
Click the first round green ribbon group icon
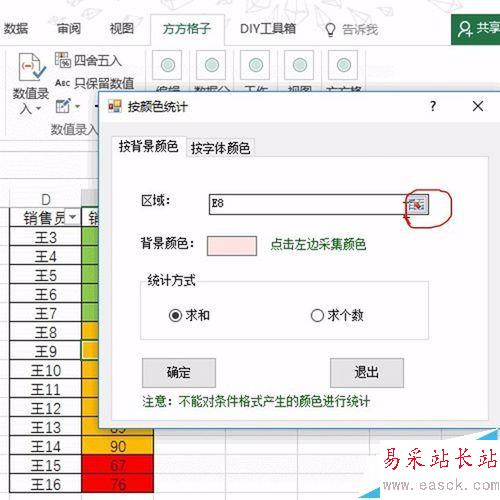tap(168, 65)
